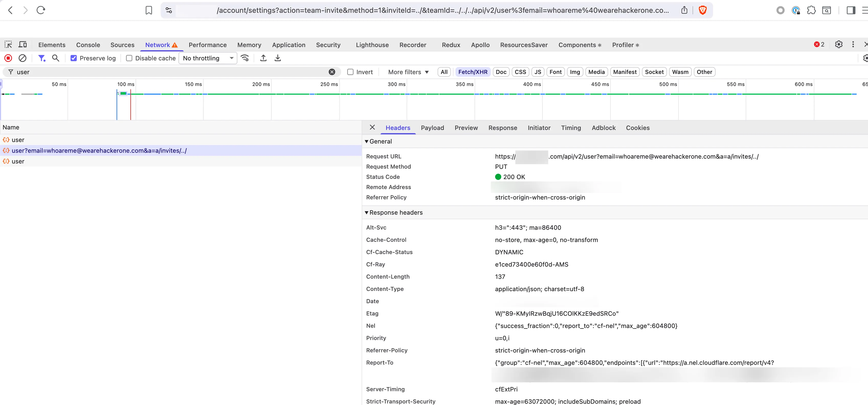Open network request search
The image size is (868, 405).
(56, 58)
